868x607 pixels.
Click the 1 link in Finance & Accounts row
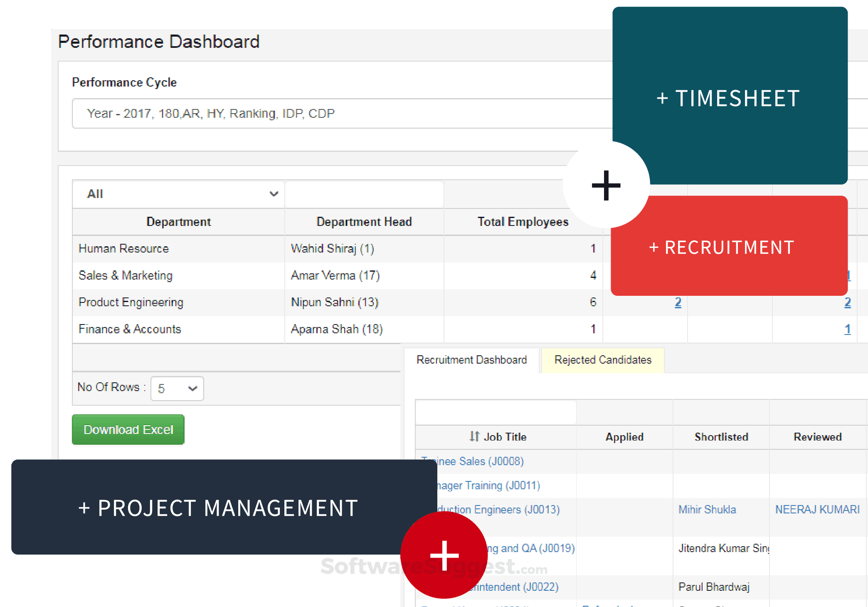(x=848, y=329)
